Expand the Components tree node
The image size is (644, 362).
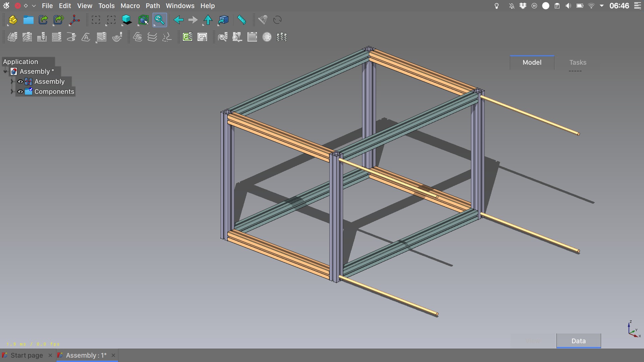pos(12,92)
